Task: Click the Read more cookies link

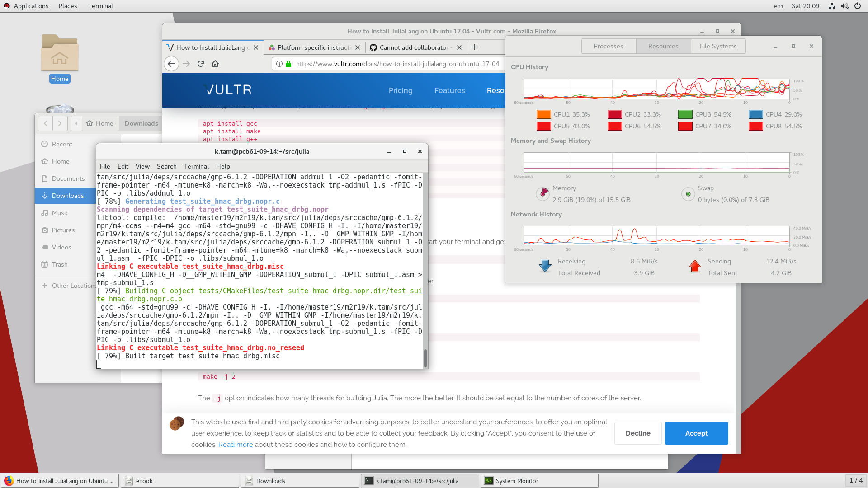Action: tap(236, 445)
